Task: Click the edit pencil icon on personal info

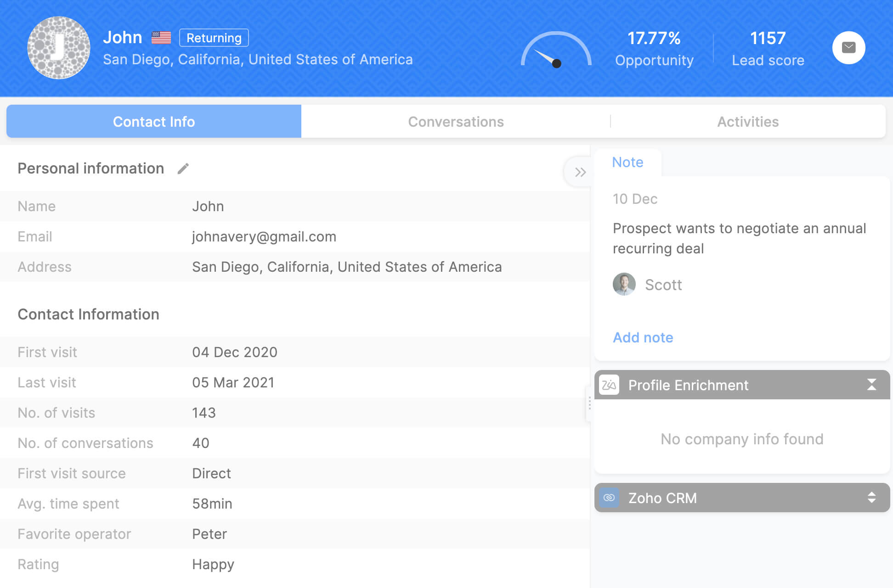Action: pyautogui.click(x=183, y=168)
